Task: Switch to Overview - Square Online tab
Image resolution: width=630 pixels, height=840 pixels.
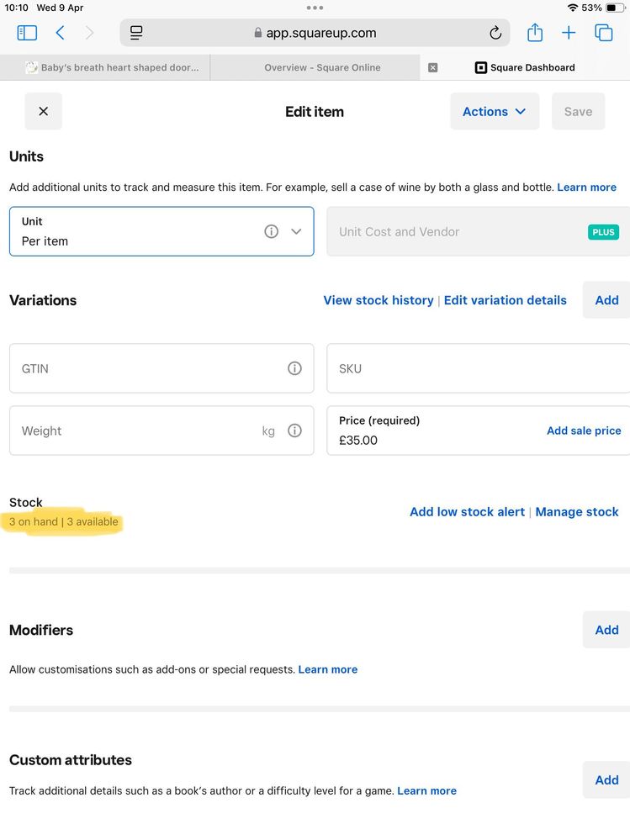Action: pyautogui.click(x=322, y=67)
